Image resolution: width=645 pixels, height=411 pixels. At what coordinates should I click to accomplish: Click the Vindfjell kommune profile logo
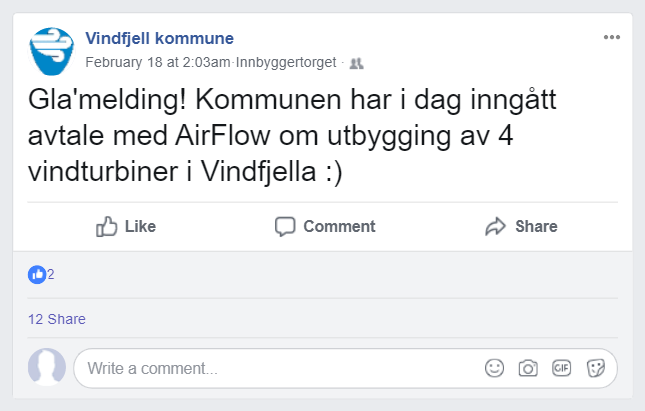pyautogui.click(x=53, y=50)
